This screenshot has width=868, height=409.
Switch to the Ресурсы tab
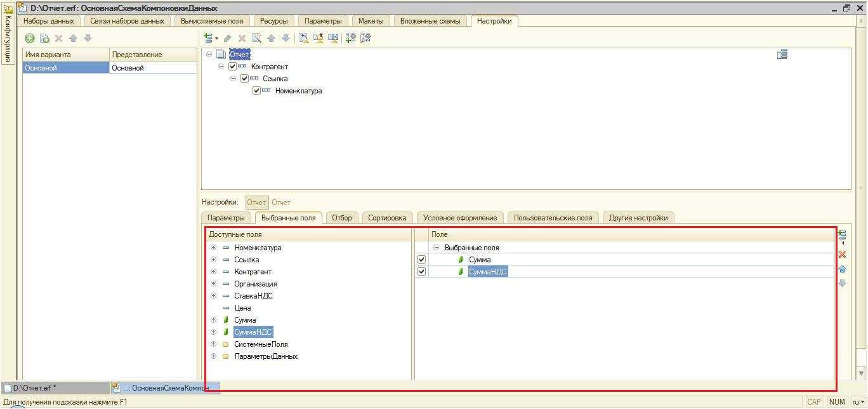(x=273, y=21)
